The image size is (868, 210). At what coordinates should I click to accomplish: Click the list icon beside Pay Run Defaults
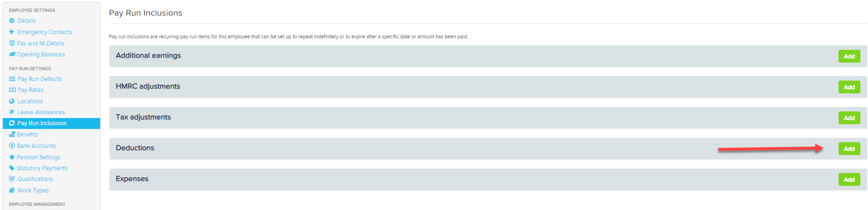[12, 79]
